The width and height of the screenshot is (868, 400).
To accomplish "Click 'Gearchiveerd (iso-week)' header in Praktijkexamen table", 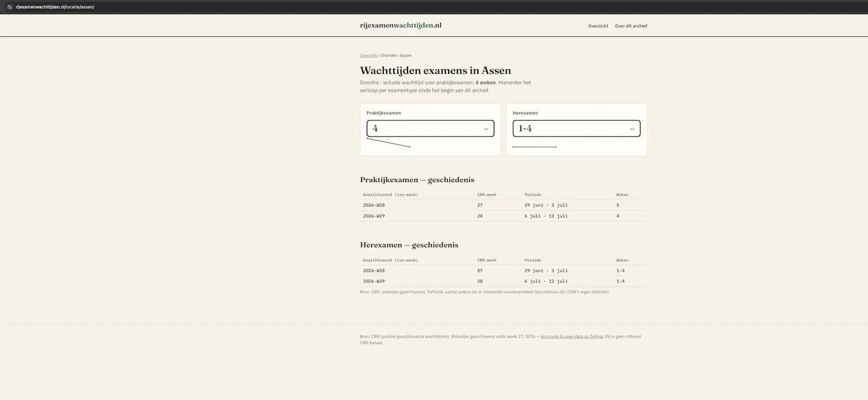I will coord(391,195).
